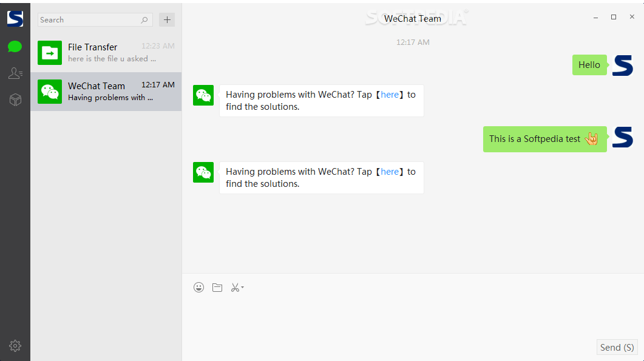The image size is (644, 361).
Task: Click the Send (S) button
Action: click(x=617, y=348)
